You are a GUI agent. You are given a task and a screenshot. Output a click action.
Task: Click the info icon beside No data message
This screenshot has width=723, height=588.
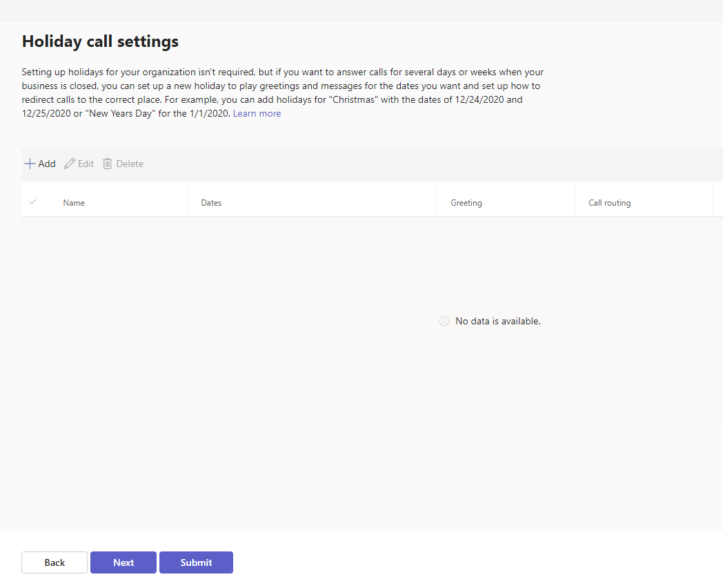pos(444,321)
